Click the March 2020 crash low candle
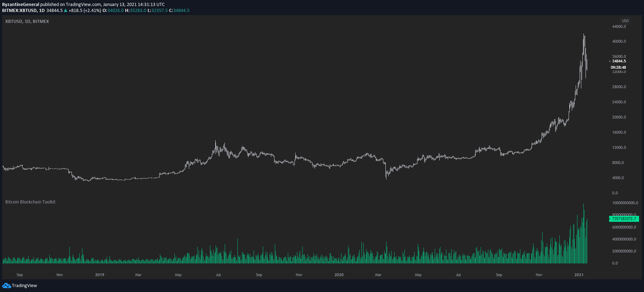 [x=386, y=171]
